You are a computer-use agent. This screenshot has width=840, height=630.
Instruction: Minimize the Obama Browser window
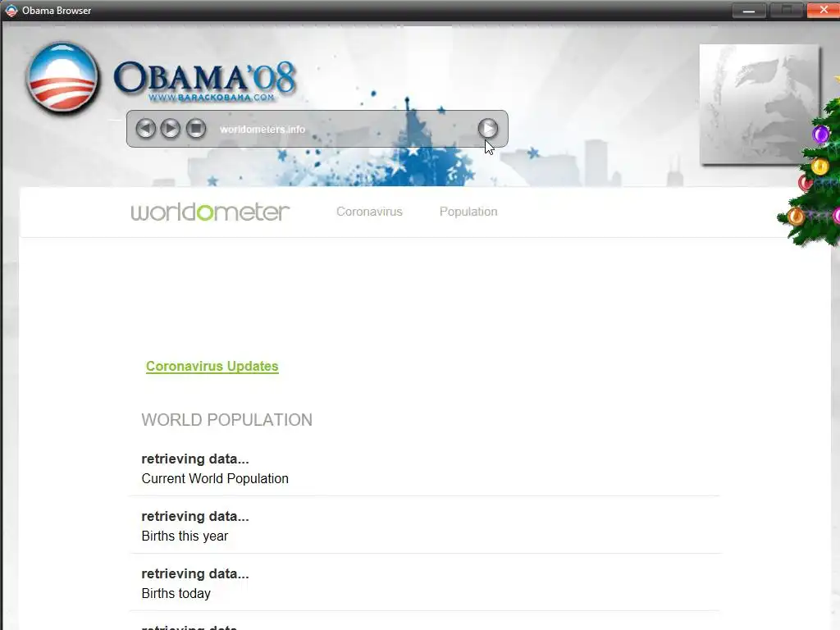coord(749,10)
